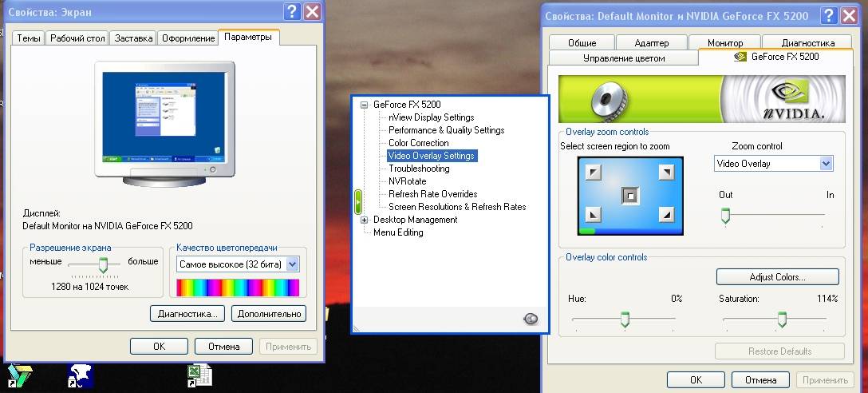
Task: Switch to the Темы tab
Action: click(28, 38)
